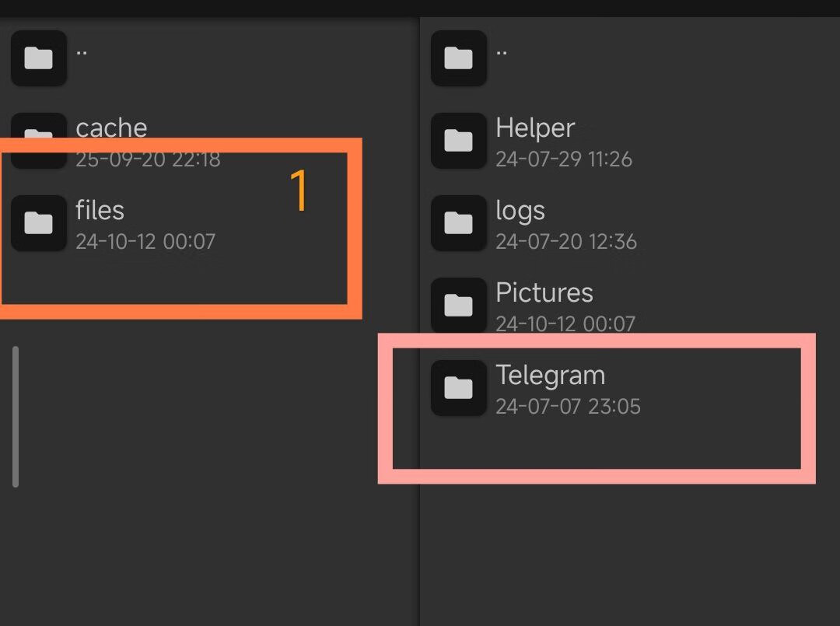
Task: Go up via the right pane '..' text
Action: click(502, 52)
